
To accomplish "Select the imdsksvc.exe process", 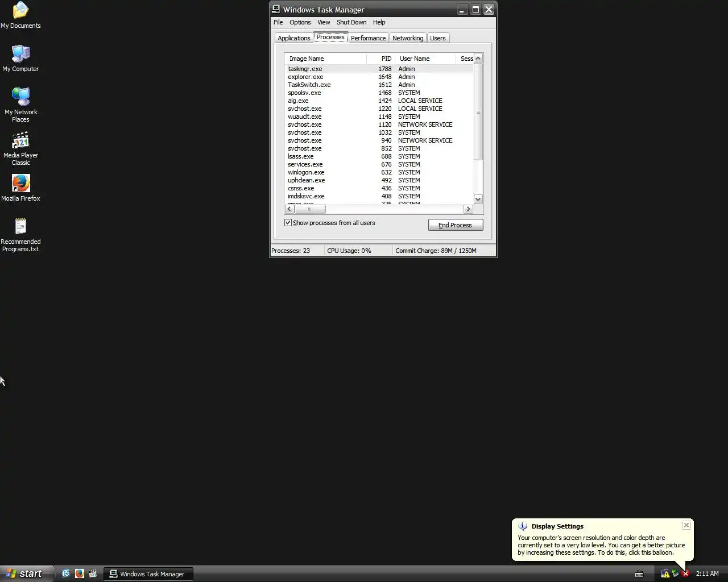I will pos(379,196).
